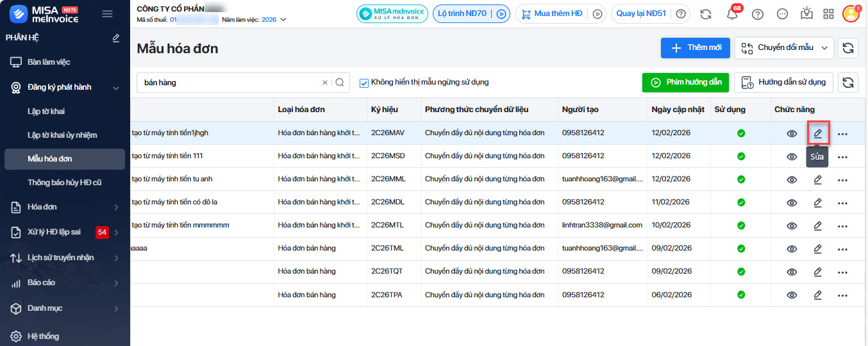Viewport: 868px width, 346px height.
Task: Click more options for row 2C26MSD
Action: tap(842, 157)
